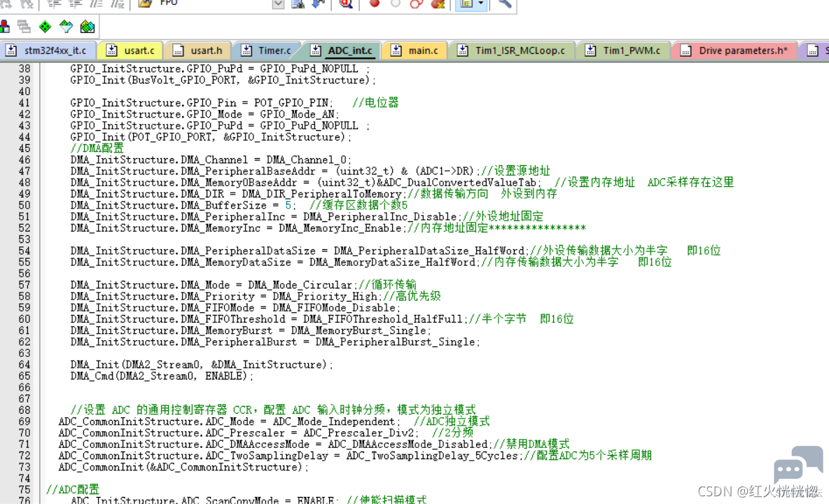The image size is (829, 504).
Task: Open Configuration with the wrench icon
Action: tap(505, 3)
